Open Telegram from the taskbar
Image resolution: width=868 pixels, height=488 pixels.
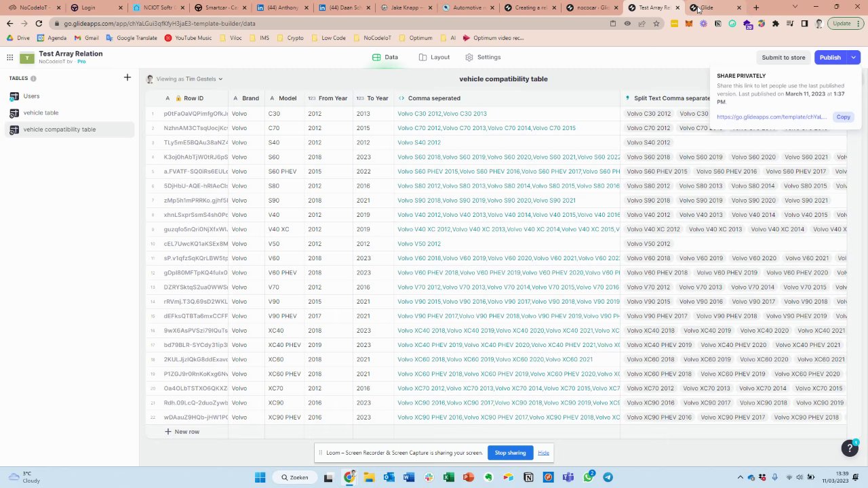tap(608, 477)
